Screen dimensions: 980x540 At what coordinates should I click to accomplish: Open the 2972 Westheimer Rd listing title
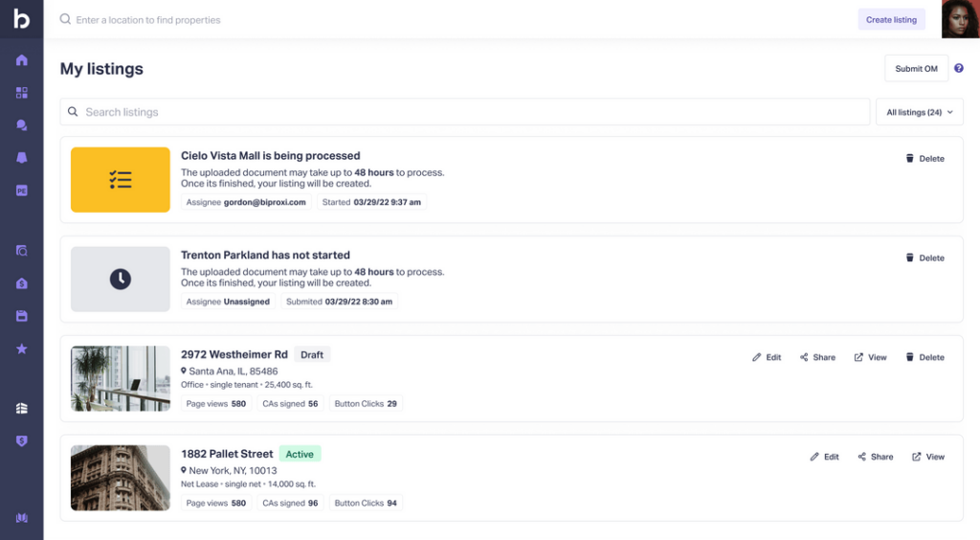point(234,354)
